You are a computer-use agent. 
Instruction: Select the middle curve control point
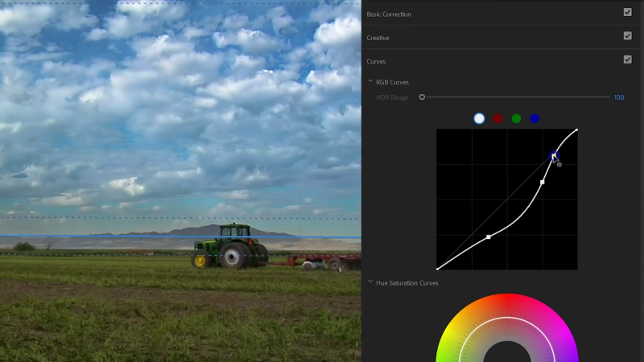pyautogui.click(x=542, y=182)
